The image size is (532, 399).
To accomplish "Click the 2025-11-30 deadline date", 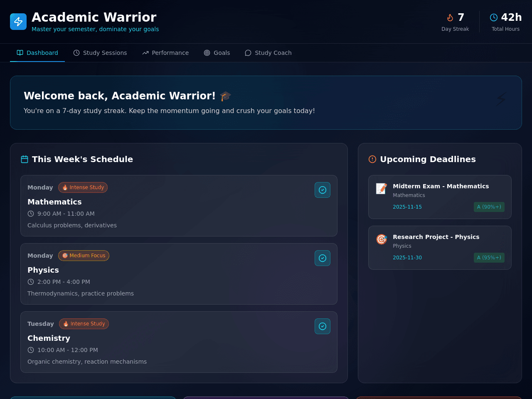I will tap(407, 258).
